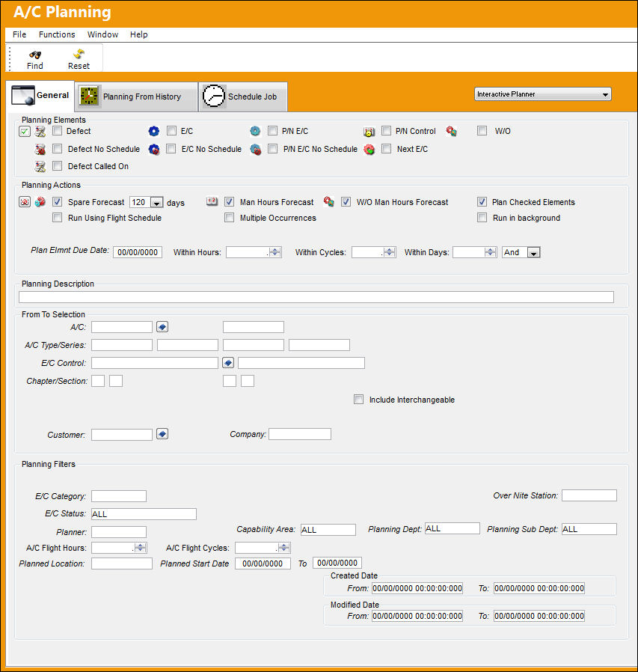Click the E/C No Schedule gear icon

154,150
